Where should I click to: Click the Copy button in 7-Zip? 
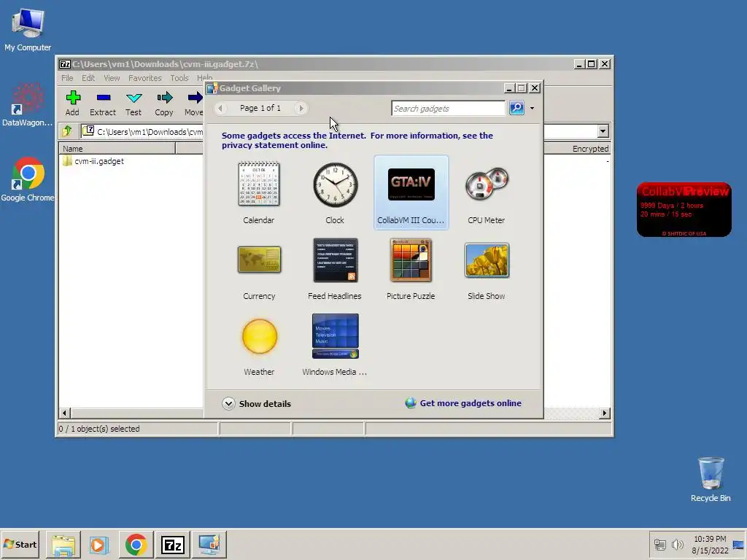[164, 104]
